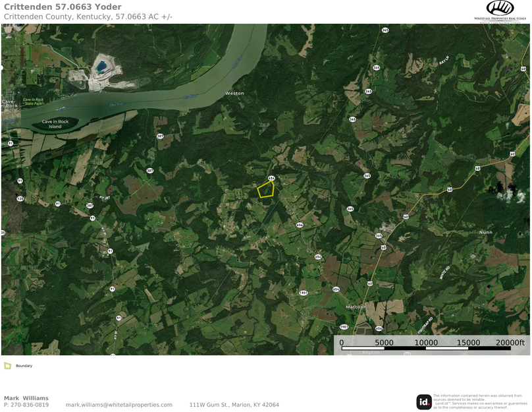The image size is (532, 412).
Task: Click the phone number 270-836-0819
Action: (x=30, y=405)
